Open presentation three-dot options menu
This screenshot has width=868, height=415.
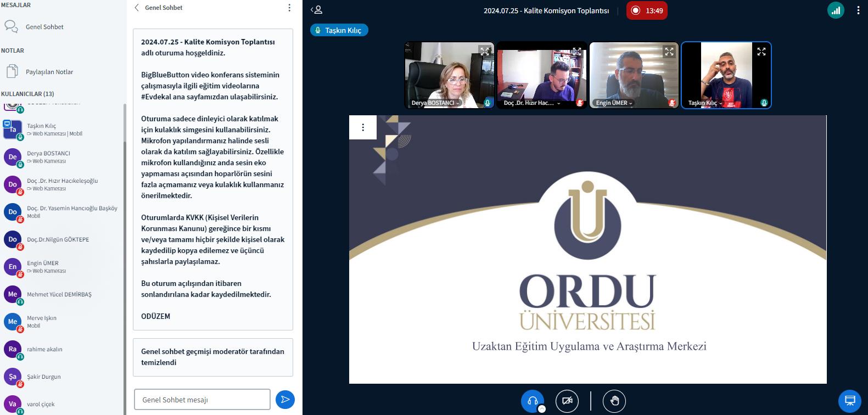click(363, 127)
